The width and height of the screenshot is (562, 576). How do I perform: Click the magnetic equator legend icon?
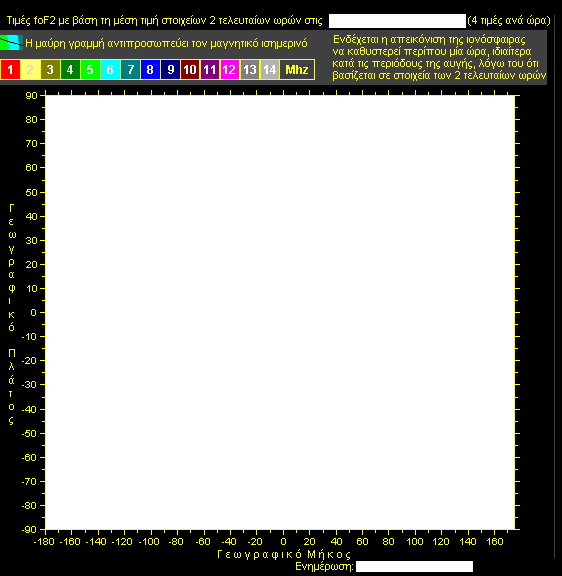[11, 43]
